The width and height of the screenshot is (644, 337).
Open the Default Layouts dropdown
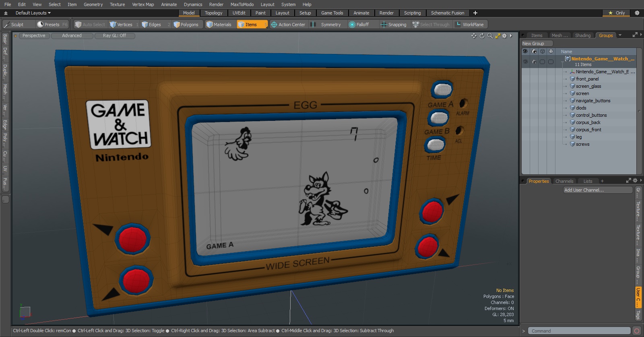click(33, 13)
